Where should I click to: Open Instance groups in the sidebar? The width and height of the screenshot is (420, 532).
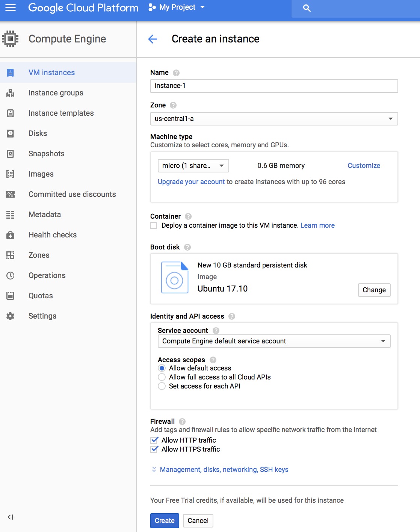(x=56, y=93)
